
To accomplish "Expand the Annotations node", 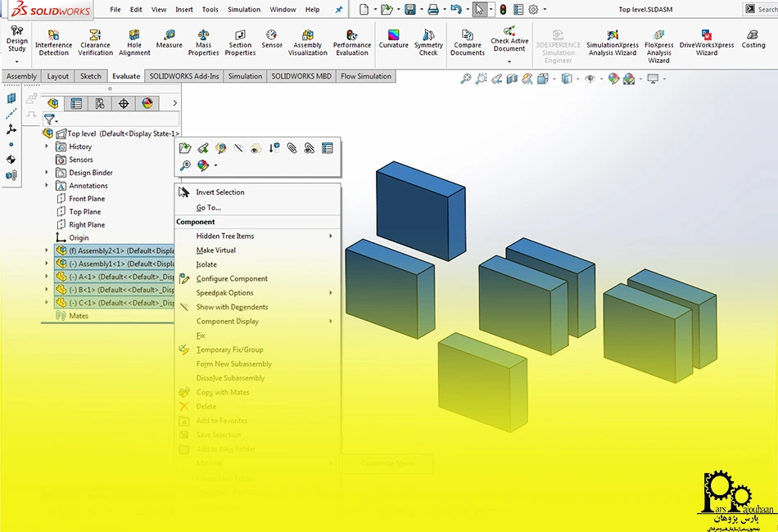I will 47,185.
